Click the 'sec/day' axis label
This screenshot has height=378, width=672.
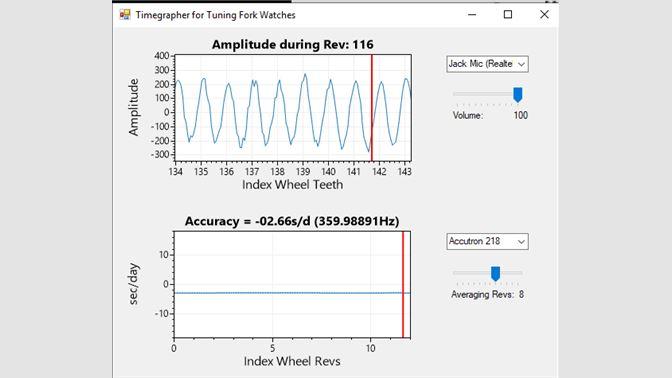click(x=134, y=284)
